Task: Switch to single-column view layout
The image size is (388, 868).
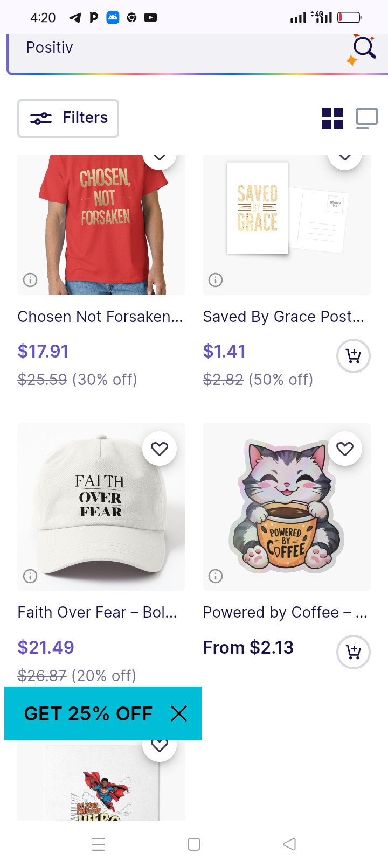Action: [366, 118]
